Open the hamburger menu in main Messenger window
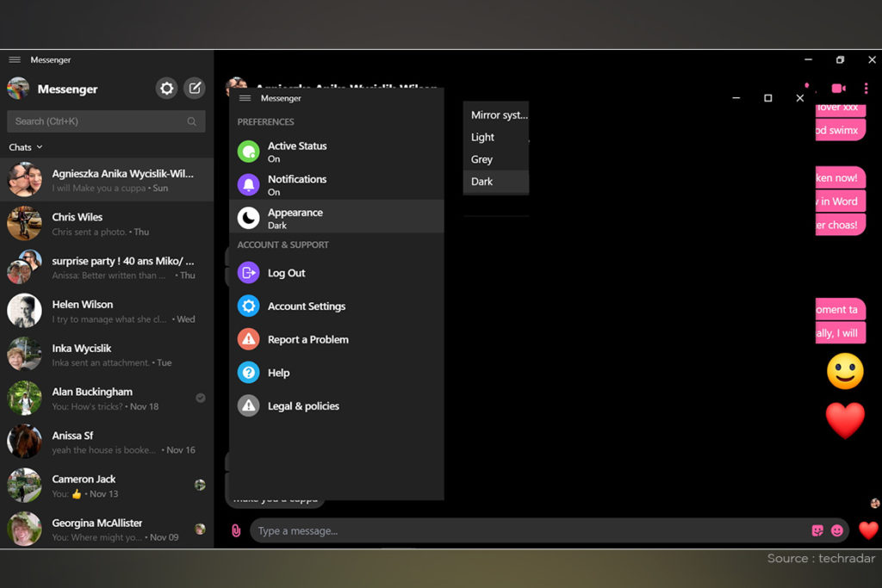 [x=15, y=59]
